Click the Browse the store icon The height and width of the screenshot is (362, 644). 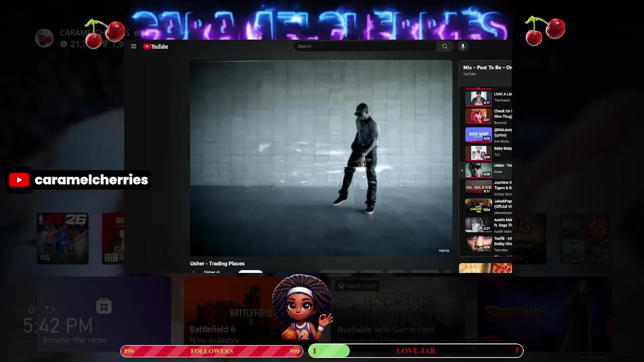pyautogui.click(x=104, y=306)
